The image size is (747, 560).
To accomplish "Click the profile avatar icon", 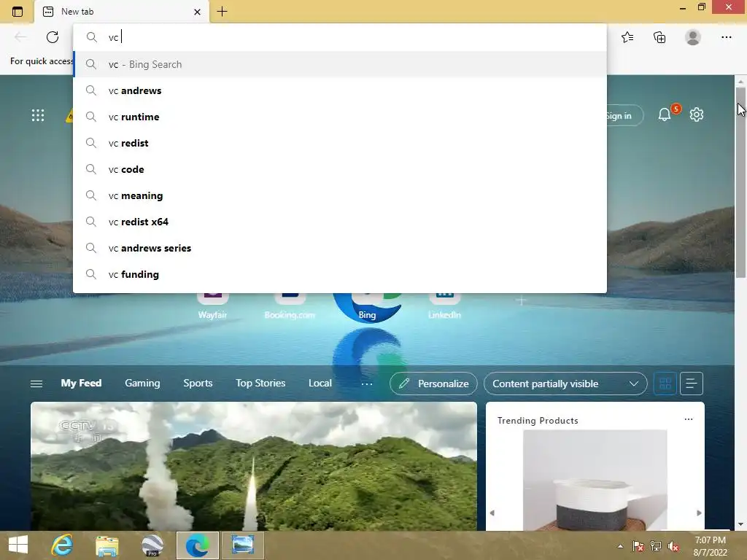I will point(693,37).
